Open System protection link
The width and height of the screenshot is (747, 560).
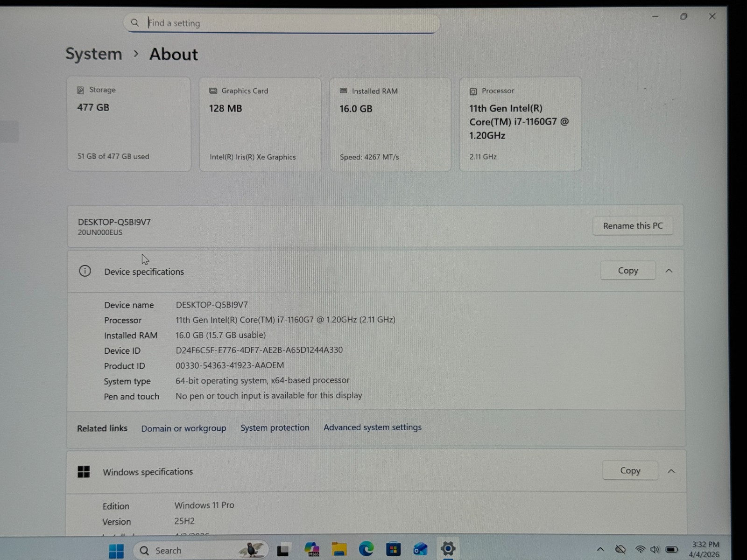(x=275, y=427)
